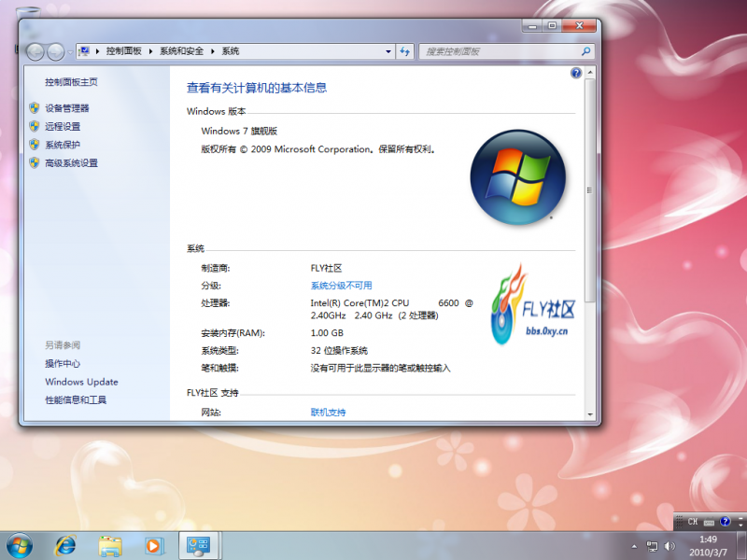This screenshot has width=747, height=560.
Task: Click the scrollbar up arrow
Action: (x=590, y=73)
